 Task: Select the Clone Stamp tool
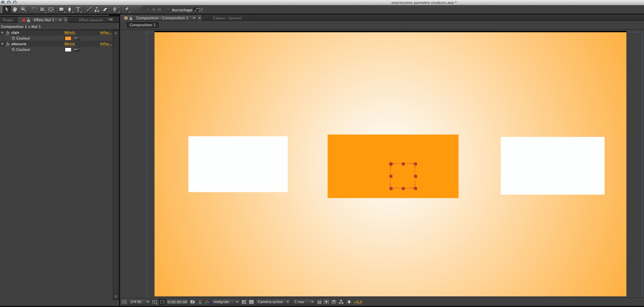click(x=97, y=10)
